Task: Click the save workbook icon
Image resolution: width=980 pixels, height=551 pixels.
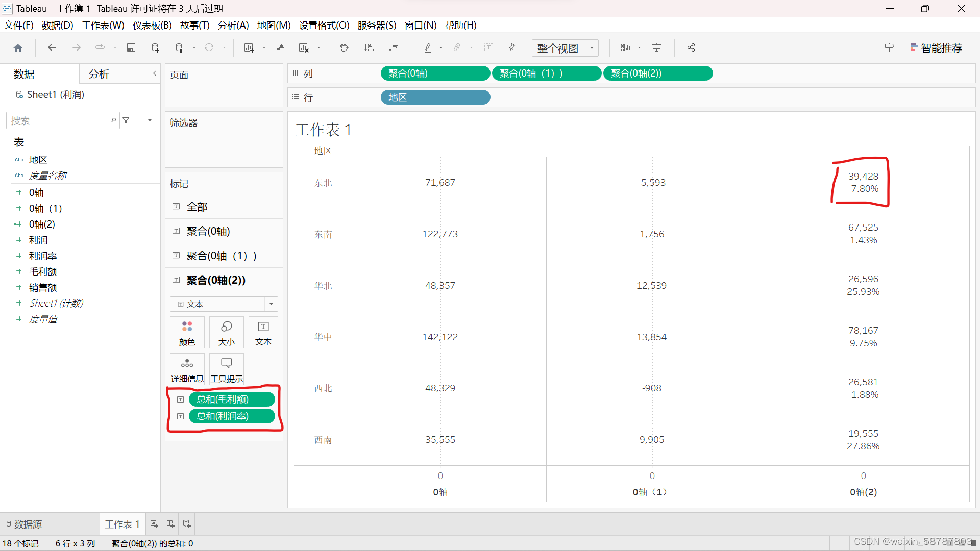Action: coord(131,47)
